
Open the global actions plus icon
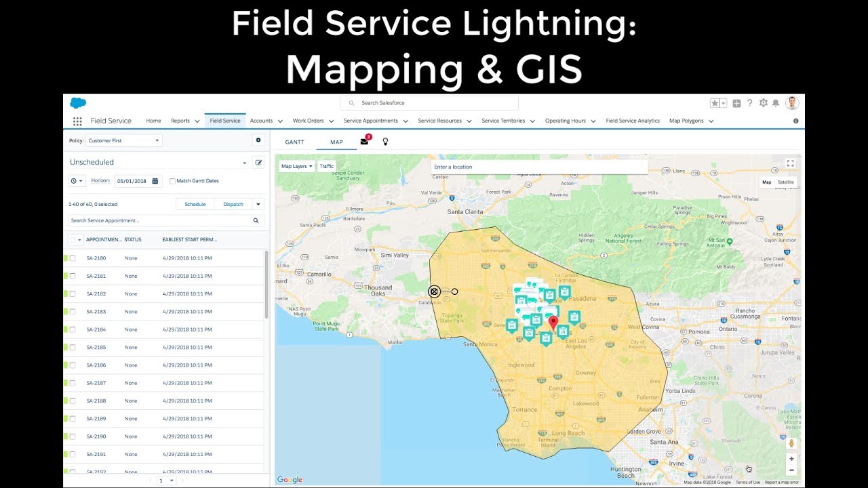(x=736, y=103)
